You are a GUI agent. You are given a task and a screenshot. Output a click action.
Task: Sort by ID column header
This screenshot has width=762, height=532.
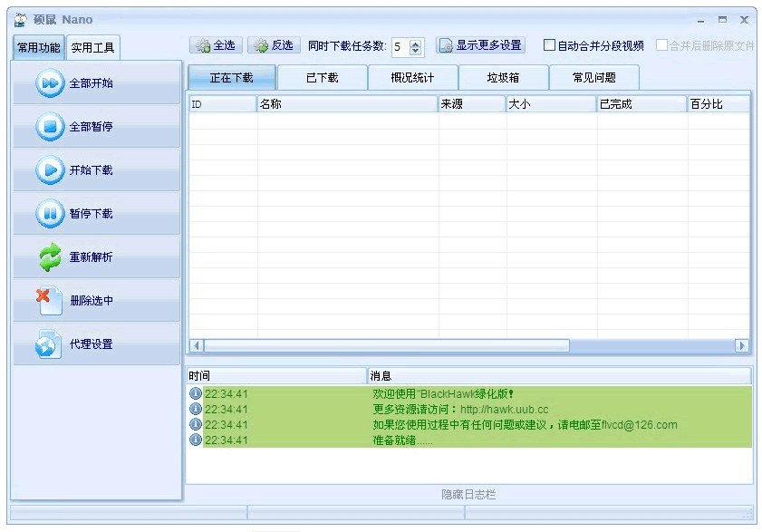coord(223,104)
